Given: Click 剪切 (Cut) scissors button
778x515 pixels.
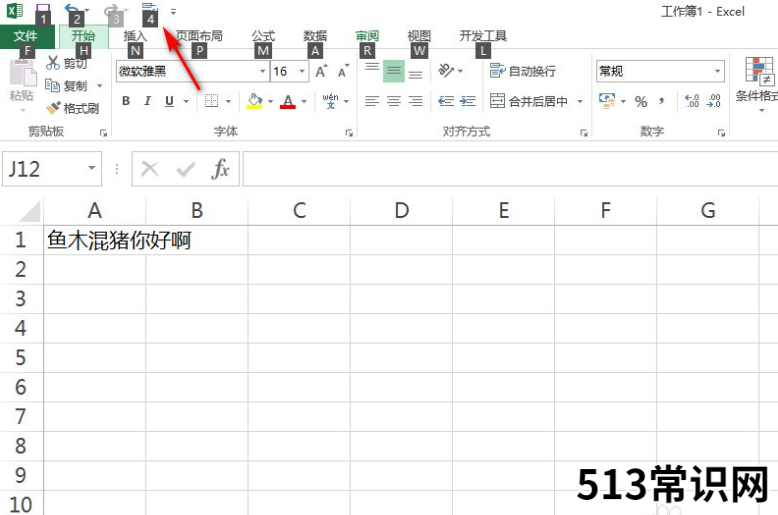Looking at the screenshot, I should click(67, 64).
